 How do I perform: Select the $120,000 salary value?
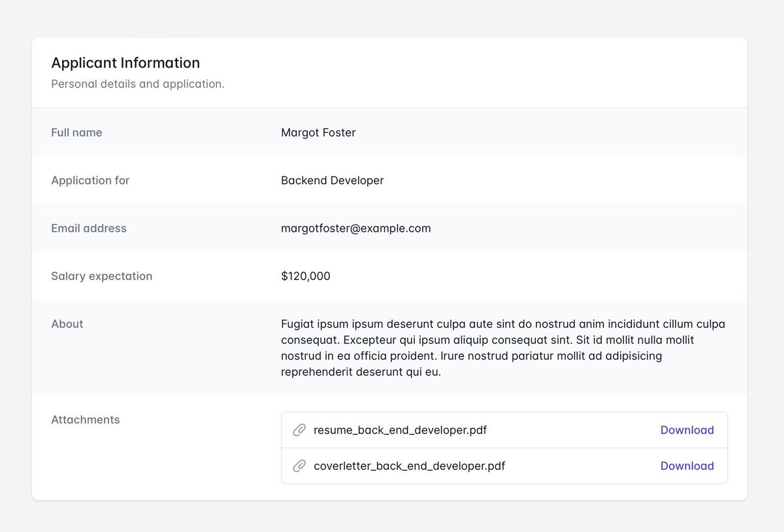(x=306, y=276)
